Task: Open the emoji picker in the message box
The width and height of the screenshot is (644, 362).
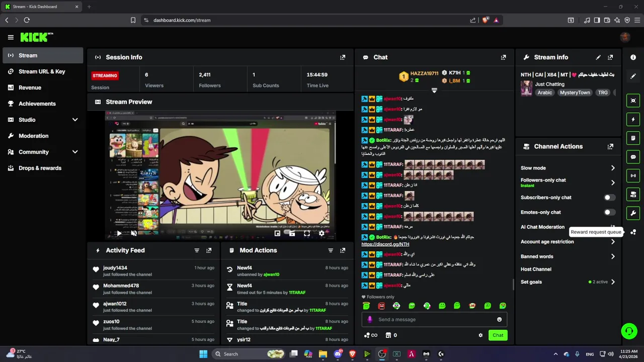Action: (499, 320)
